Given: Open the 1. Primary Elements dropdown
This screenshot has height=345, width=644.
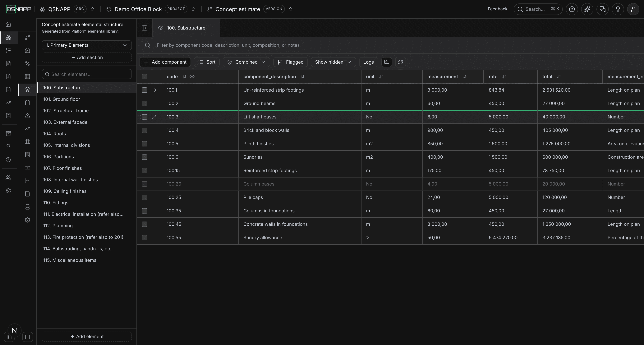Looking at the screenshot, I should click(87, 45).
